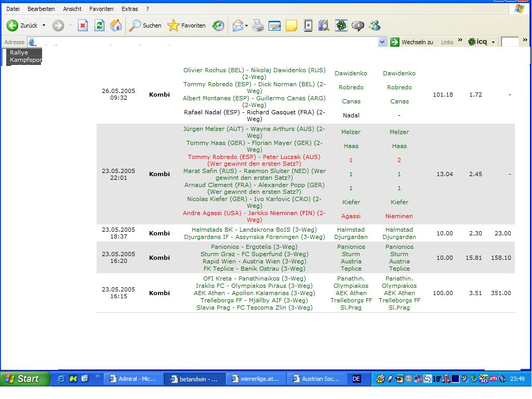532x399 pixels.
Task: Click the Messenger people icon in toolbar
Action: 375,25
